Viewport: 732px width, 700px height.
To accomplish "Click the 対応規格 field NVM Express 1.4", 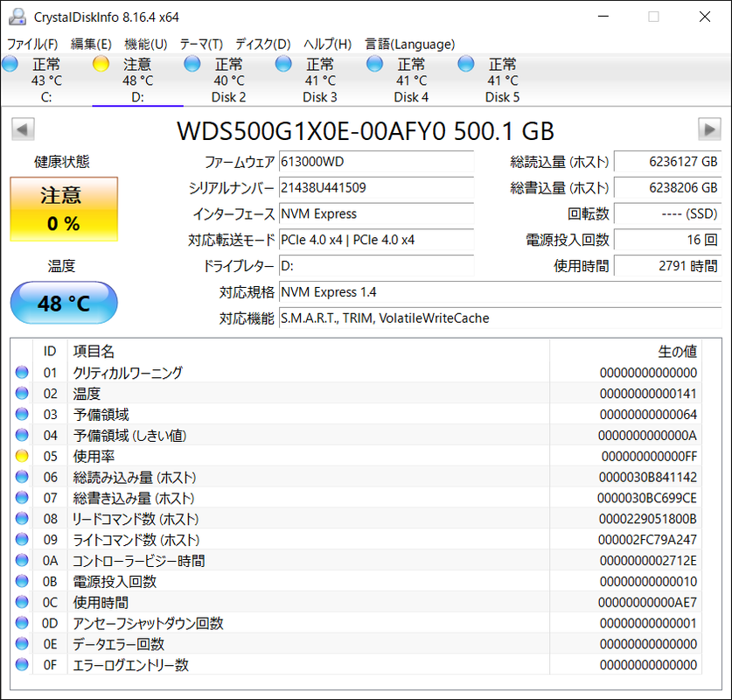I will click(500, 292).
